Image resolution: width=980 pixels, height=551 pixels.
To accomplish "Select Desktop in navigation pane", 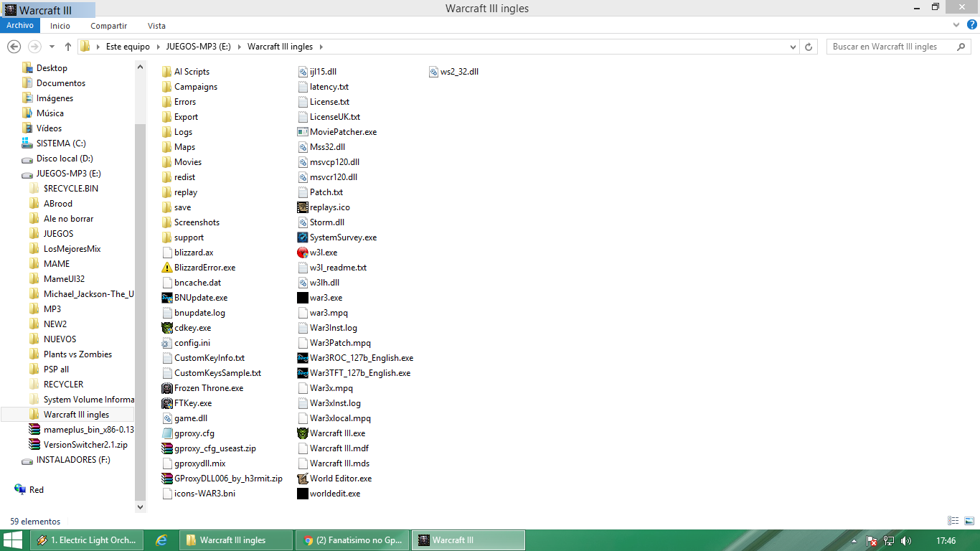I will point(52,68).
